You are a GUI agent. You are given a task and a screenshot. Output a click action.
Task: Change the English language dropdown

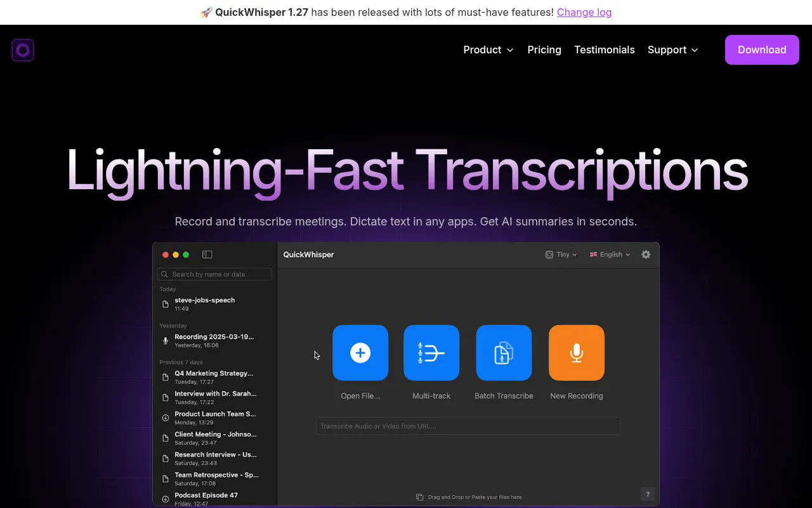pyautogui.click(x=610, y=255)
